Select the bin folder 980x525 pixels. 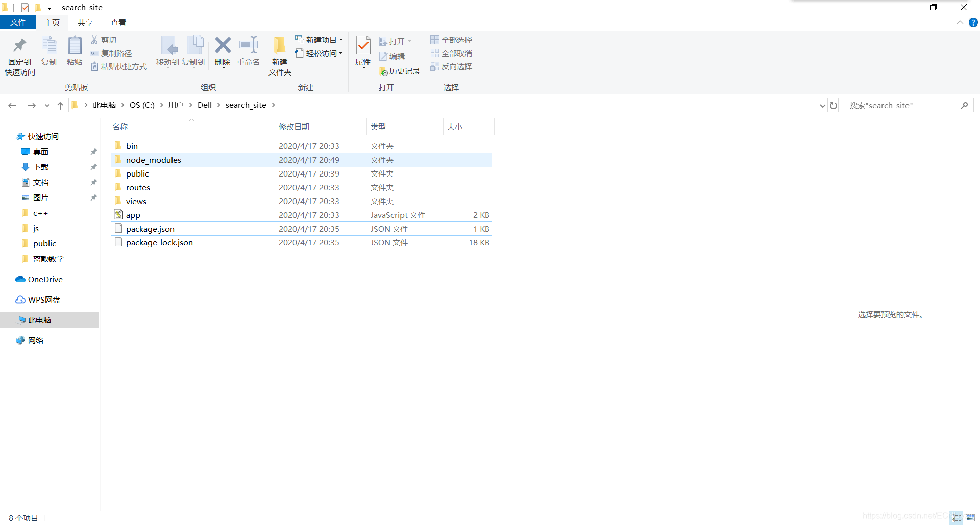point(301,146)
